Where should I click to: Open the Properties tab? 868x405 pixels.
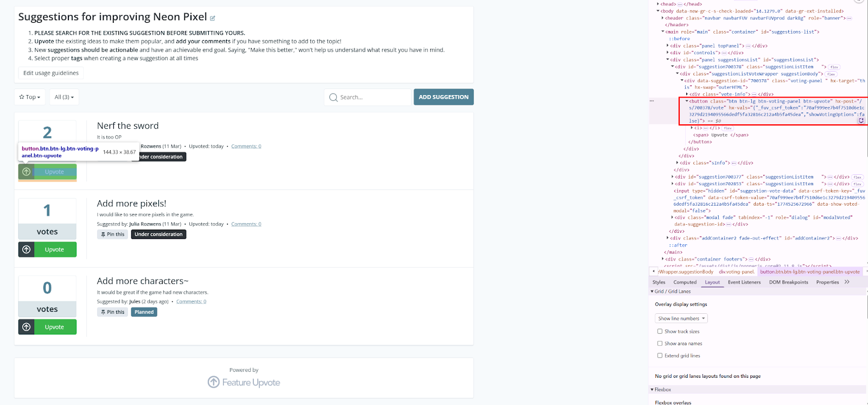(827, 282)
